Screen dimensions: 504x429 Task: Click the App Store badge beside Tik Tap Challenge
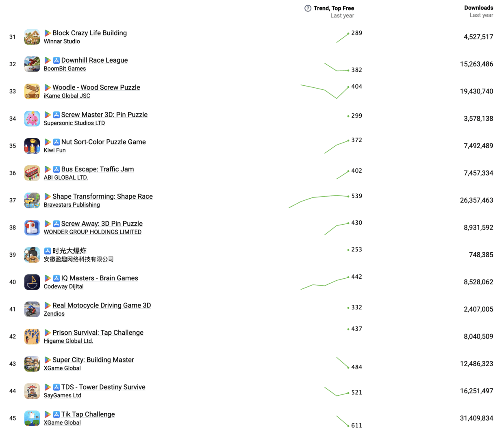(56, 414)
